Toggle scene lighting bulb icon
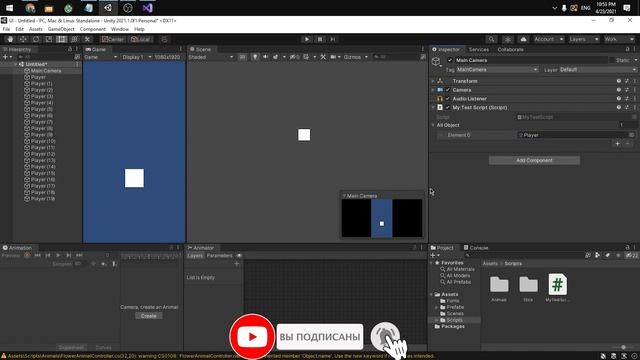Screen dimensions: 640x360 (255, 57)
